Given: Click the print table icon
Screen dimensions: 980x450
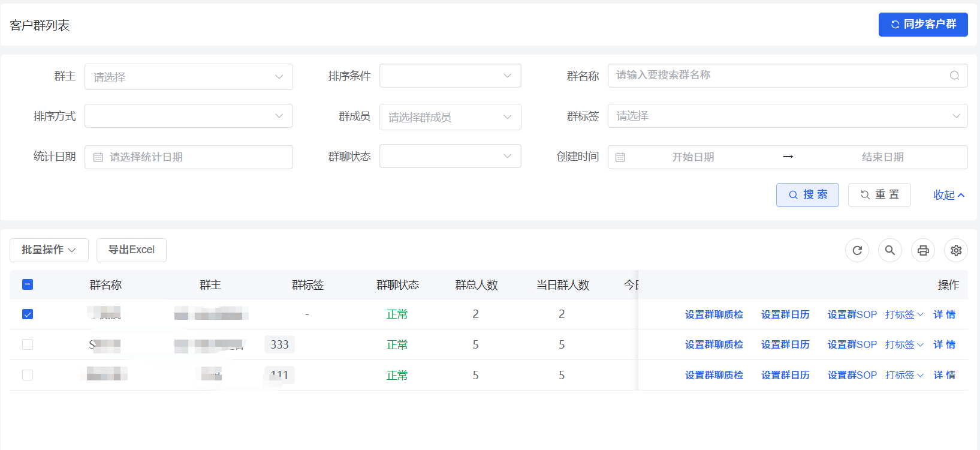Looking at the screenshot, I should 923,250.
